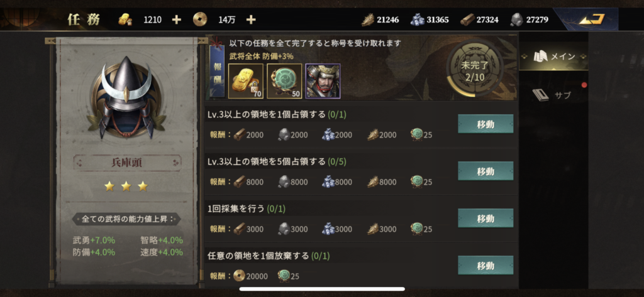Add gold ingots with the plus icon

pos(176,19)
